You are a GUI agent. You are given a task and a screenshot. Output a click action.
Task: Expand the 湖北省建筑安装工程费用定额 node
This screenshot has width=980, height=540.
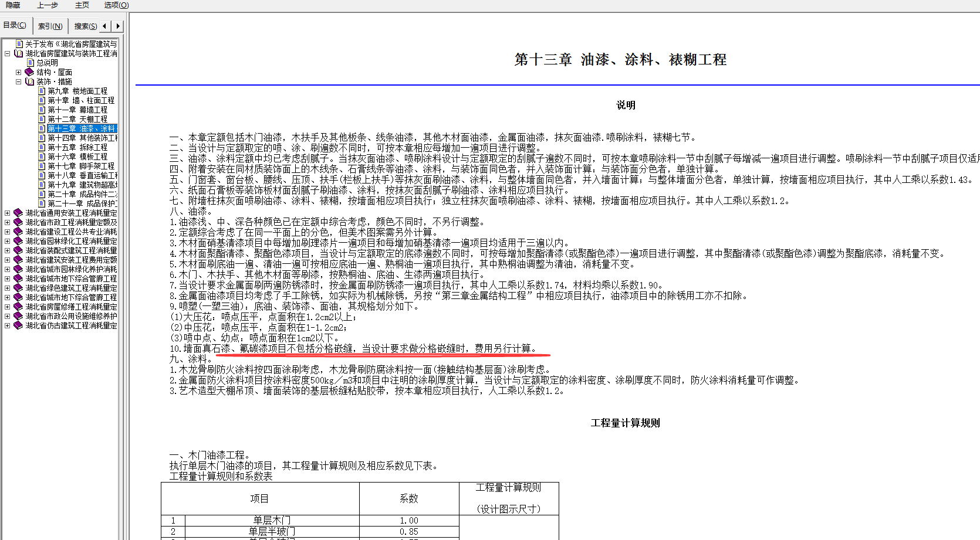7,260
